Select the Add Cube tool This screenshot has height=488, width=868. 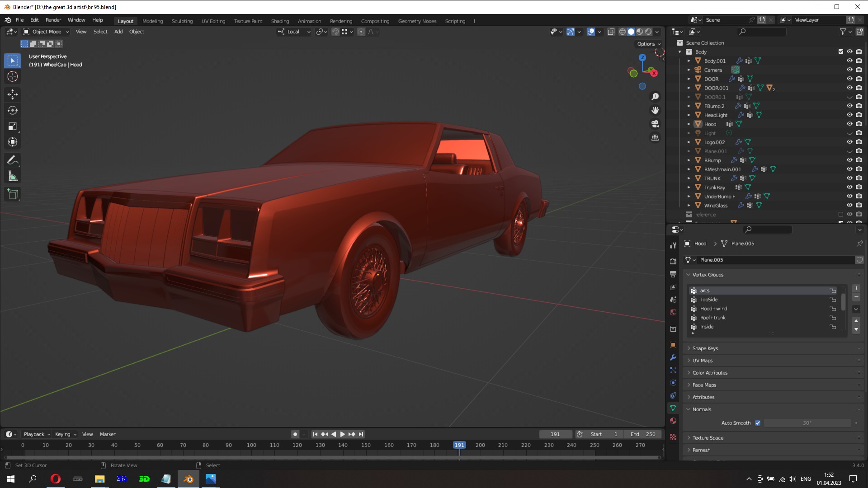[x=13, y=194]
